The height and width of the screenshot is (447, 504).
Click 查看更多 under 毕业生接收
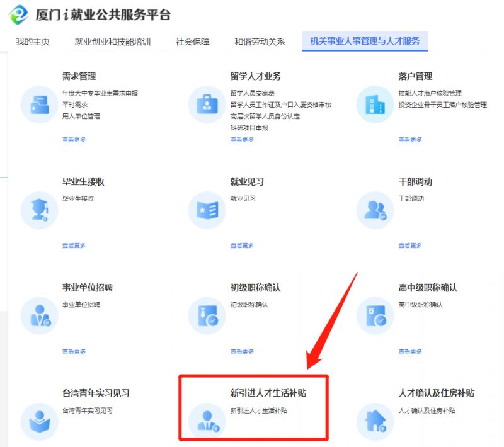(74, 246)
